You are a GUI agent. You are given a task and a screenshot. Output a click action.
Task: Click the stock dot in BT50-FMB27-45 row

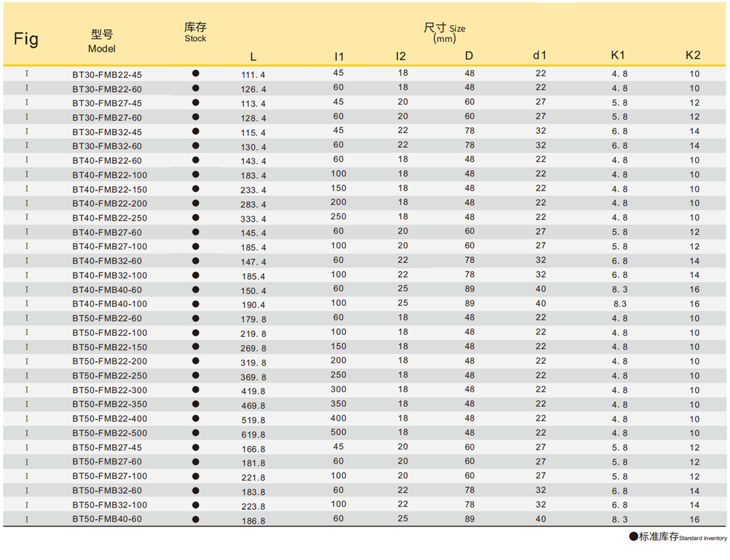(196, 447)
